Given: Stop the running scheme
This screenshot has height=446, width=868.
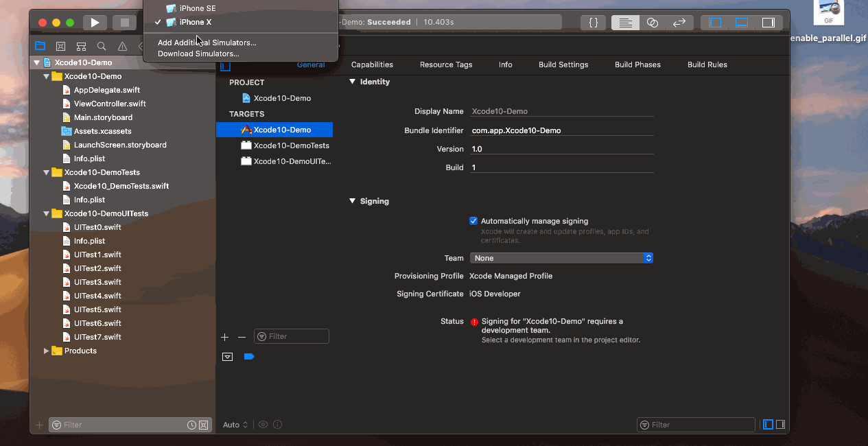Looking at the screenshot, I should tap(124, 23).
